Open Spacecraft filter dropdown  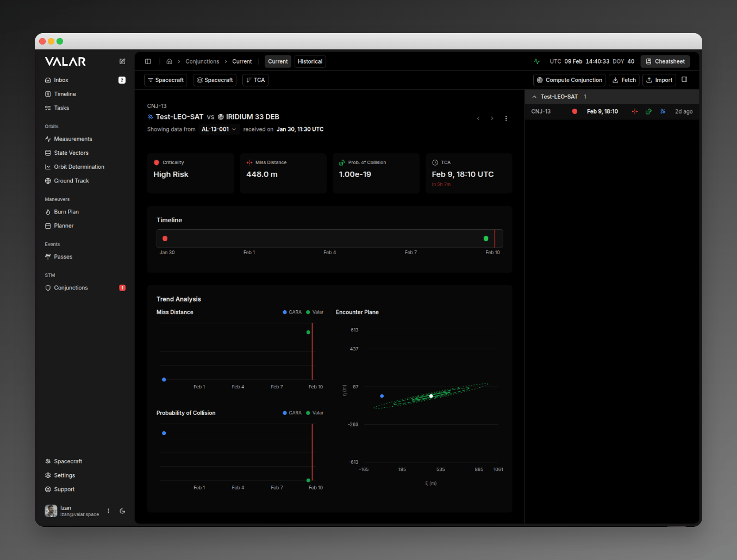click(x=165, y=80)
